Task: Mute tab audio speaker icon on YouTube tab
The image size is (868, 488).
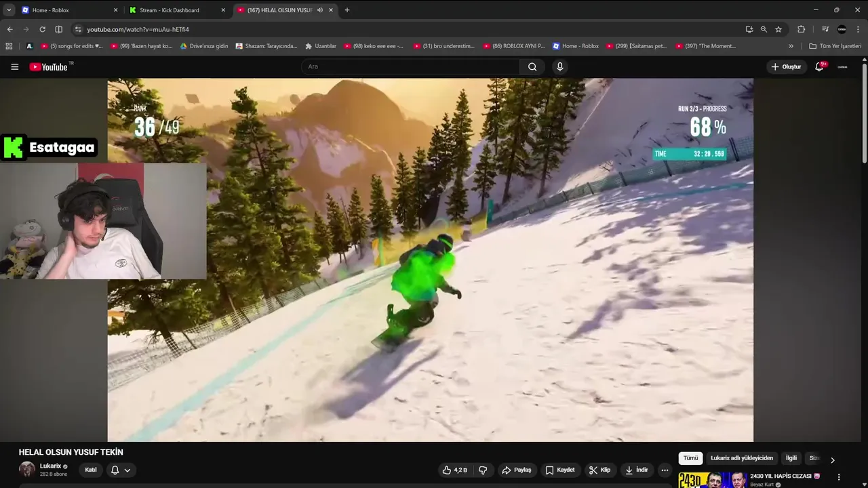Action: [320, 10]
